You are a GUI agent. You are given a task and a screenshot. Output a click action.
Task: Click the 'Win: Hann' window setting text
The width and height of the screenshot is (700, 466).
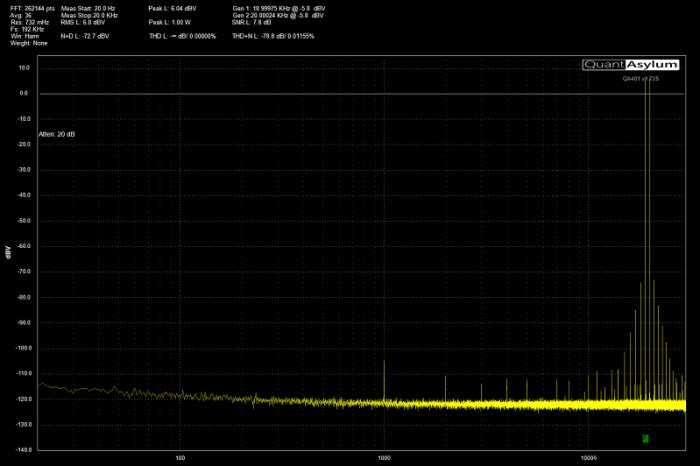click(x=25, y=36)
